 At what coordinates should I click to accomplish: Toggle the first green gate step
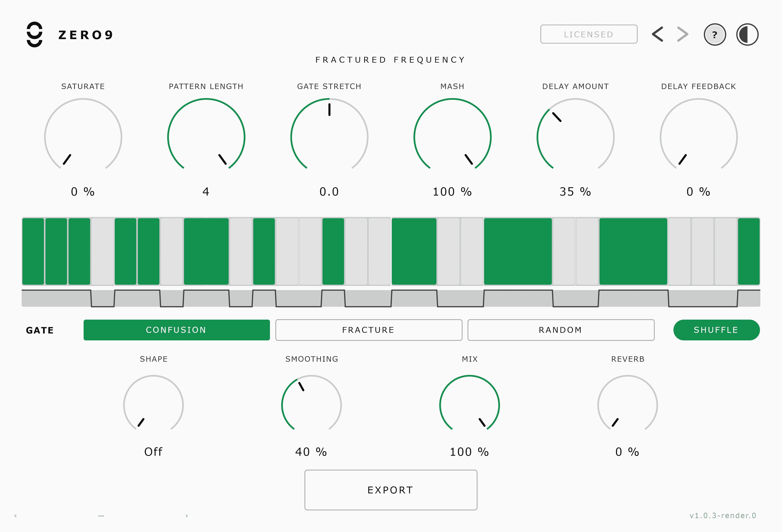pos(33,251)
